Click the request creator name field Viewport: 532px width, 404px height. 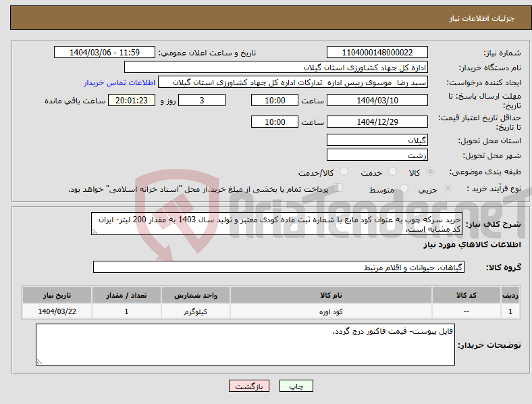pyautogui.click(x=293, y=82)
